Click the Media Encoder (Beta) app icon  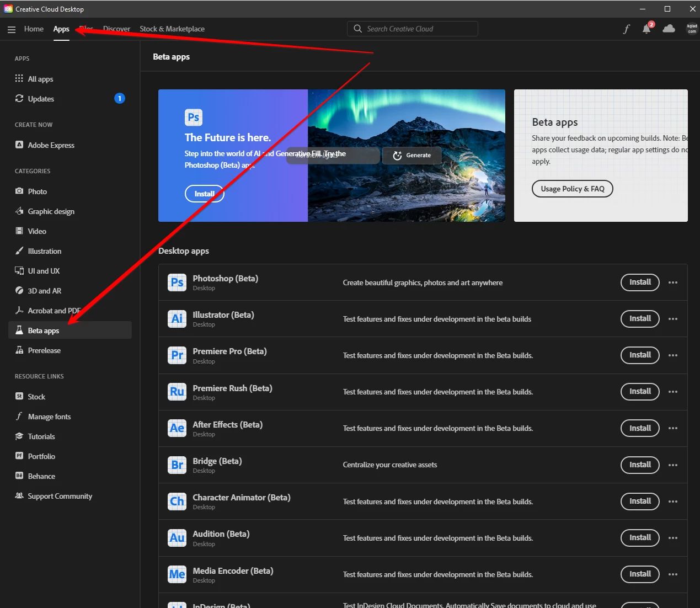coord(177,574)
